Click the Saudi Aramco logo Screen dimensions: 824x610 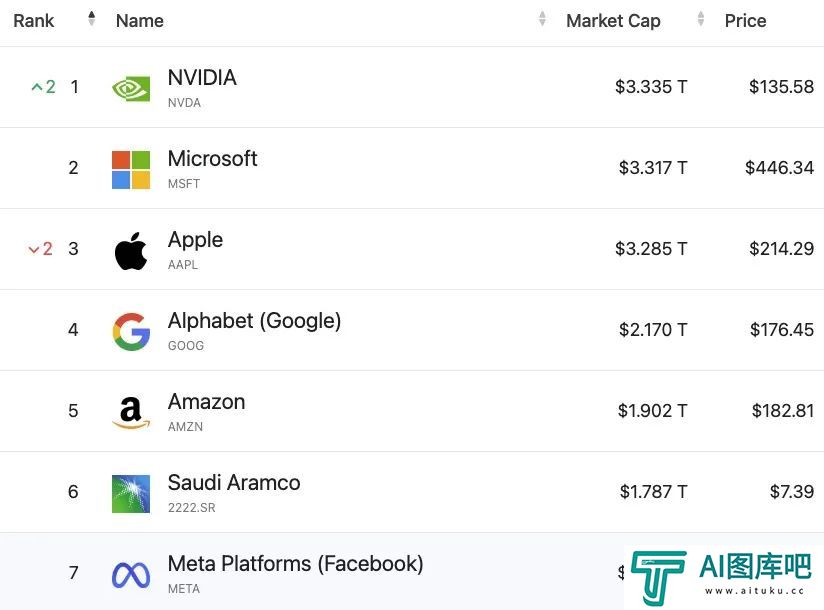(131, 494)
